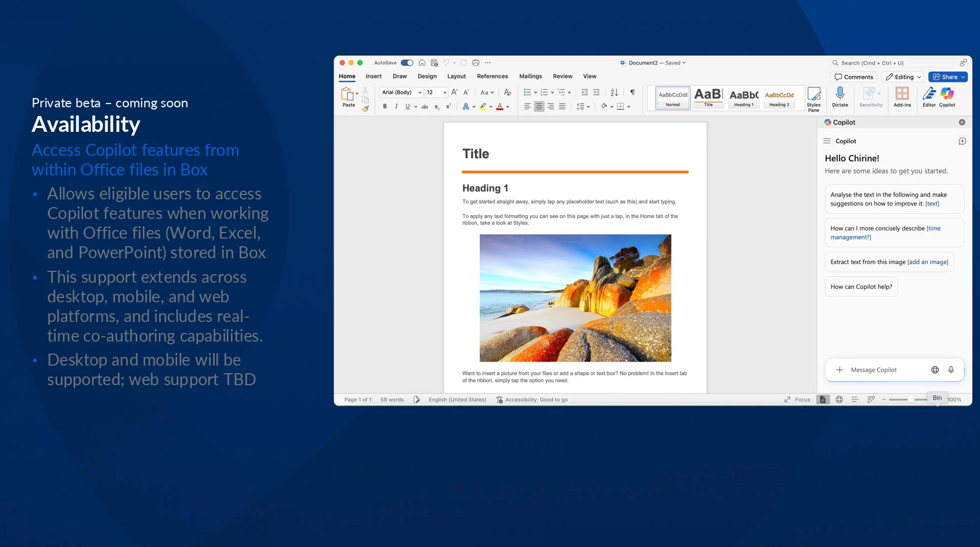Click the red font color button
The width and height of the screenshot is (980, 547).
500,107
